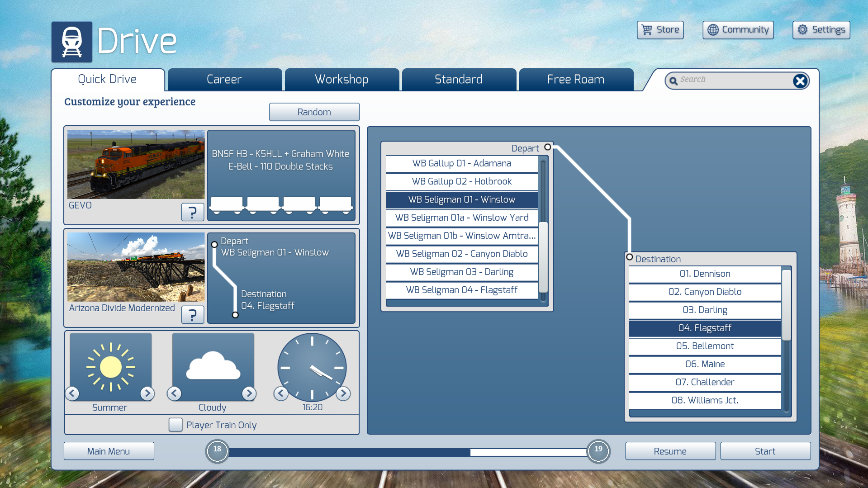Select next season arrow

coord(147,393)
